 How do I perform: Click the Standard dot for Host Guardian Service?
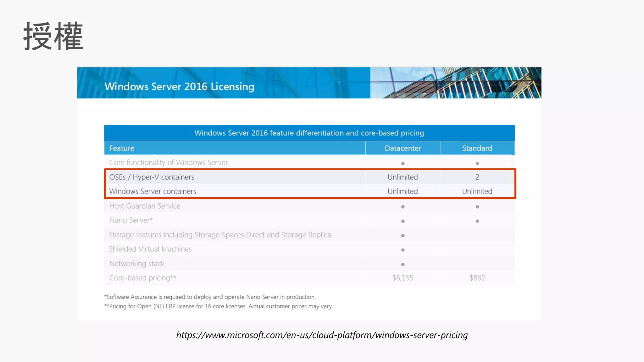(x=477, y=207)
